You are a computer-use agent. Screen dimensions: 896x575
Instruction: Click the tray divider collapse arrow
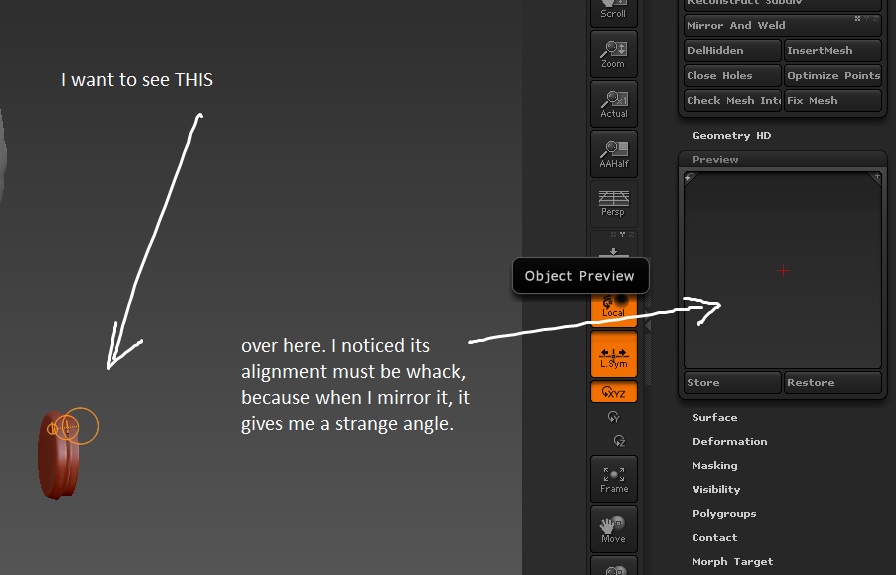[x=648, y=325]
